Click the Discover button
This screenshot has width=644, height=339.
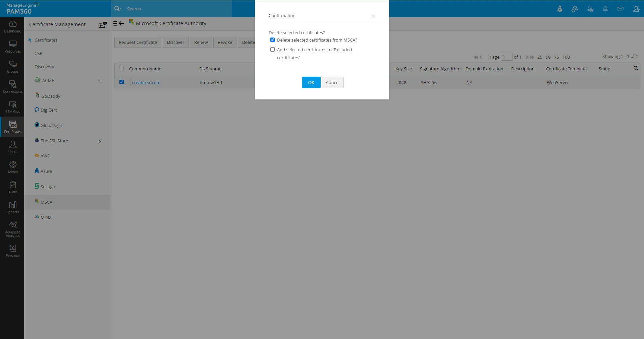coord(175,43)
